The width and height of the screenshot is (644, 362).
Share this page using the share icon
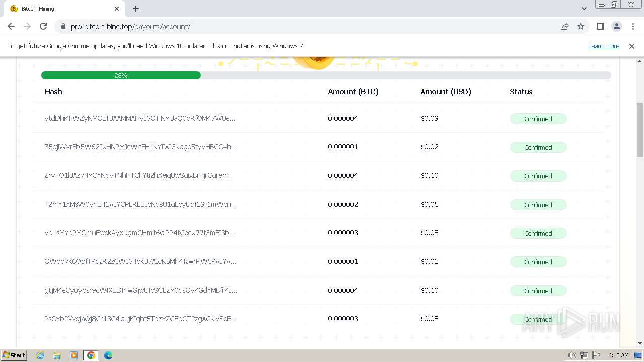(565, 26)
